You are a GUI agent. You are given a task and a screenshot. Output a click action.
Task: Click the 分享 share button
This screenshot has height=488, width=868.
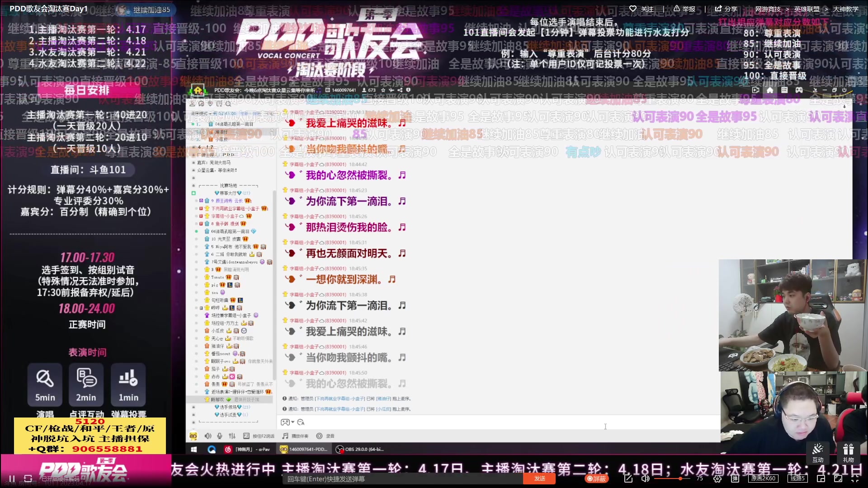[726, 9]
